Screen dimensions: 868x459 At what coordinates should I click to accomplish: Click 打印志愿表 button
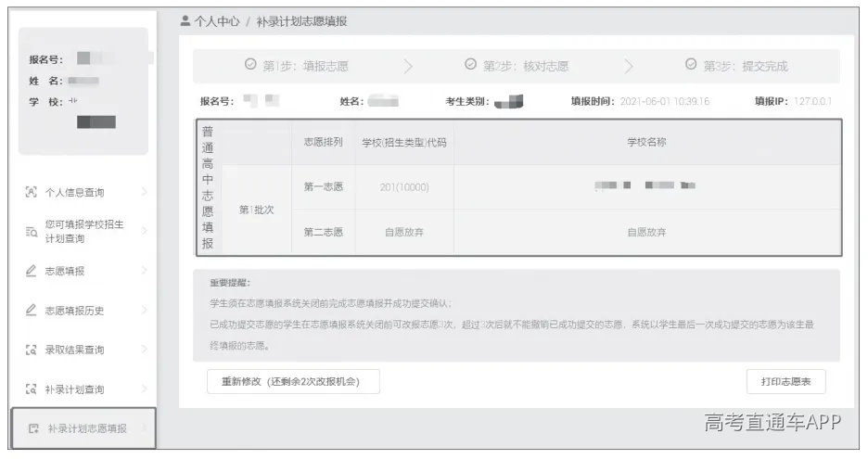point(785,381)
